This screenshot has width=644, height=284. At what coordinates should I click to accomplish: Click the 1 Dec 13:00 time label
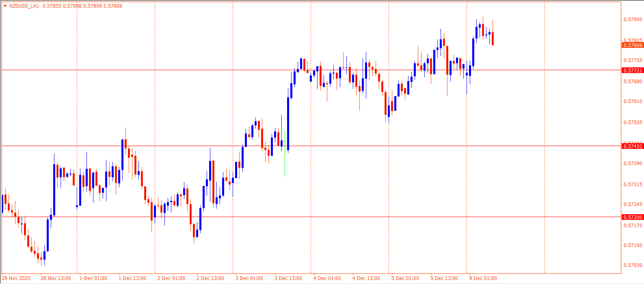coord(132,278)
